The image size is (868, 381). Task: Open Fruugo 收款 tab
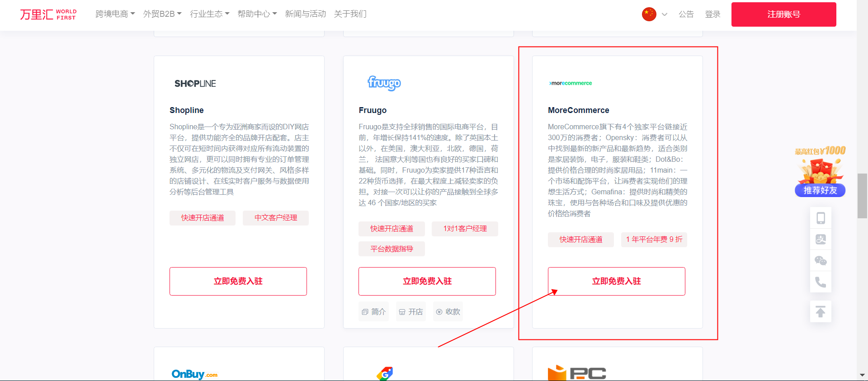pos(448,312)
